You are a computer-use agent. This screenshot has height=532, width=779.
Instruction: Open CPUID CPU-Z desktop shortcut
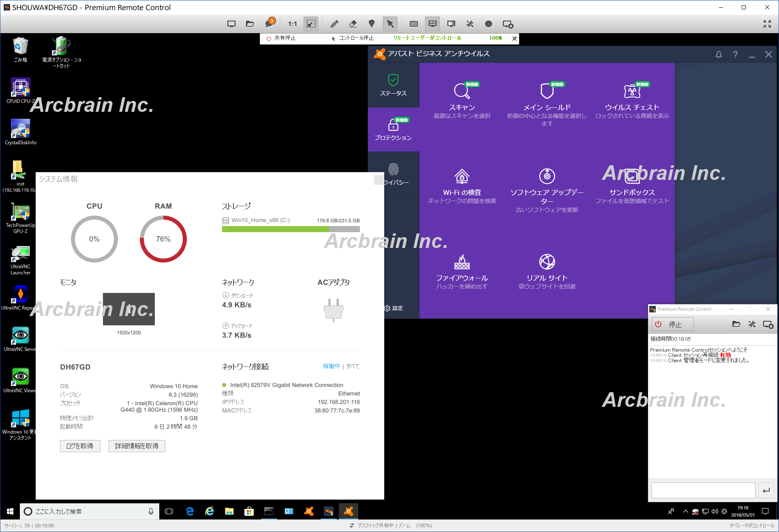pyautogui.click(x=20, y=91)
